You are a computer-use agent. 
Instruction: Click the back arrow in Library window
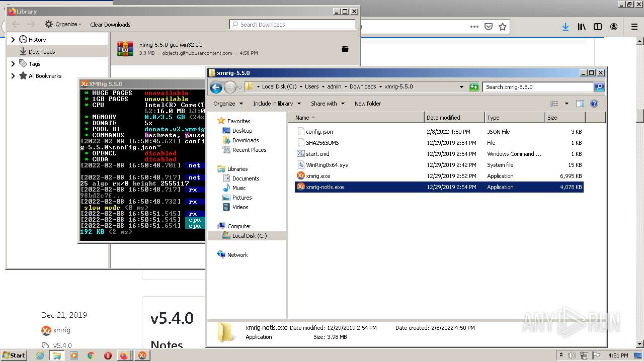[x=16, y=24]
